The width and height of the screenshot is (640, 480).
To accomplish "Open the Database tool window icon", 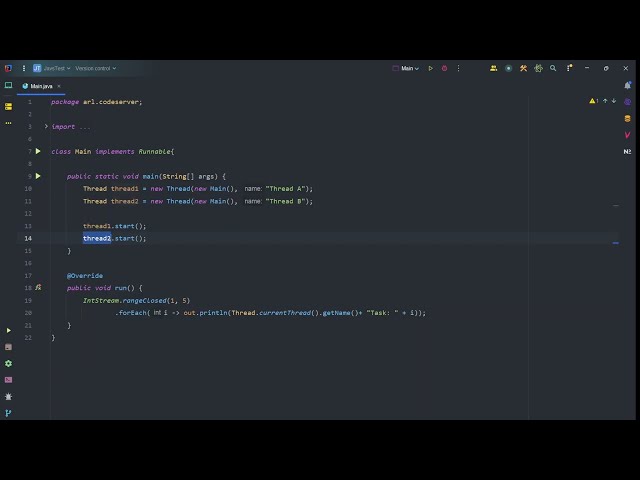I will [627, 118].
